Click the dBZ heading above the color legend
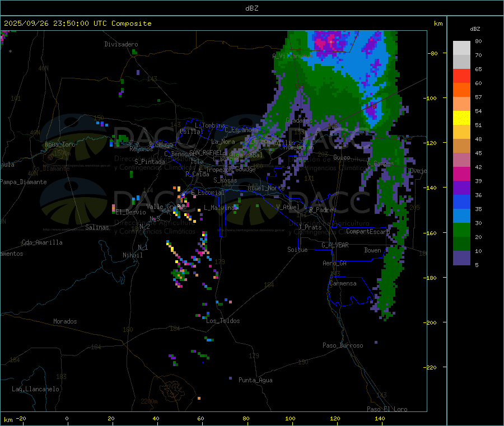The width and height of the screenshot is (504, 426). [x=475, y=29]
